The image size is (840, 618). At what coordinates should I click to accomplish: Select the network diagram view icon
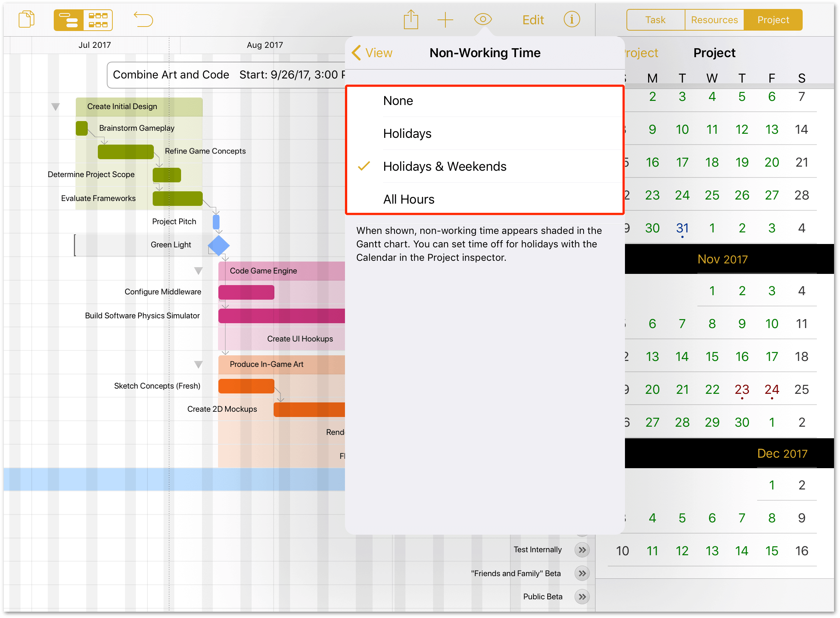97,19
